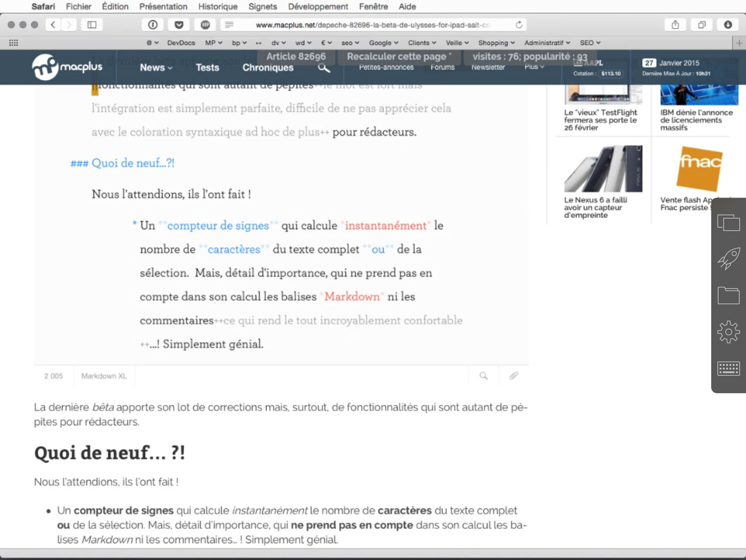The image size is (746, 560).
Task: Open the Safari menu
Action: point(43,6)
